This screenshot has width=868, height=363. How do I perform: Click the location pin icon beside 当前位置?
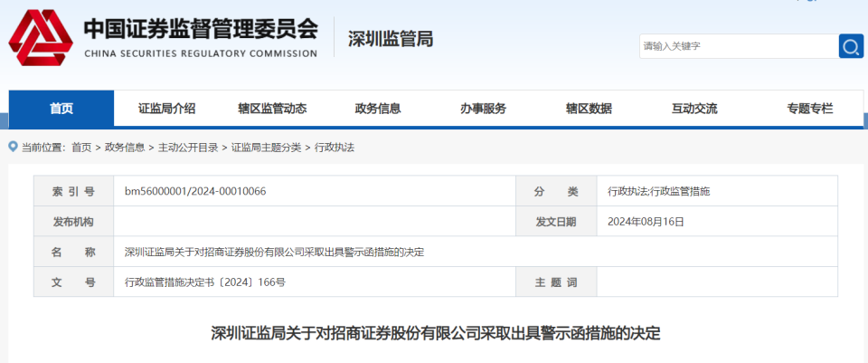coord(14,147)
